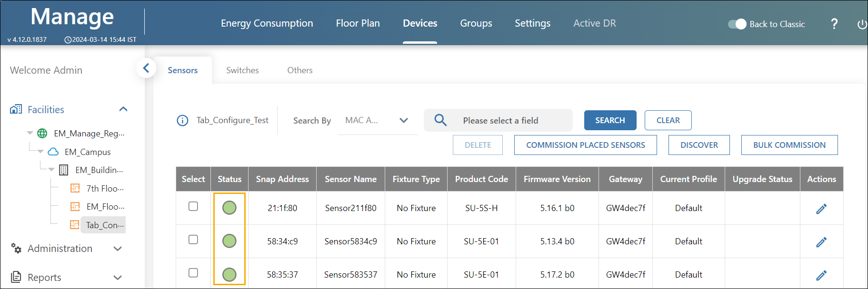Click the cloud icon for EM_Campus
This screenshot has width=868, height=289.
click(53, 152)
